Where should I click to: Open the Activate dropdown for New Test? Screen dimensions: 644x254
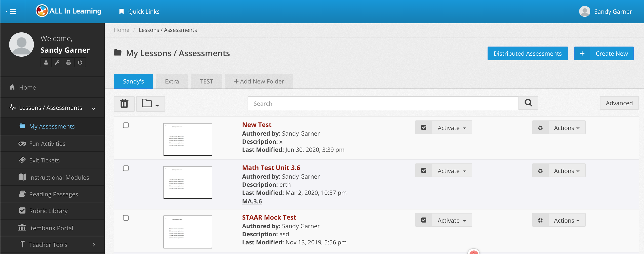pyautogui.click(x=452, y=128)
